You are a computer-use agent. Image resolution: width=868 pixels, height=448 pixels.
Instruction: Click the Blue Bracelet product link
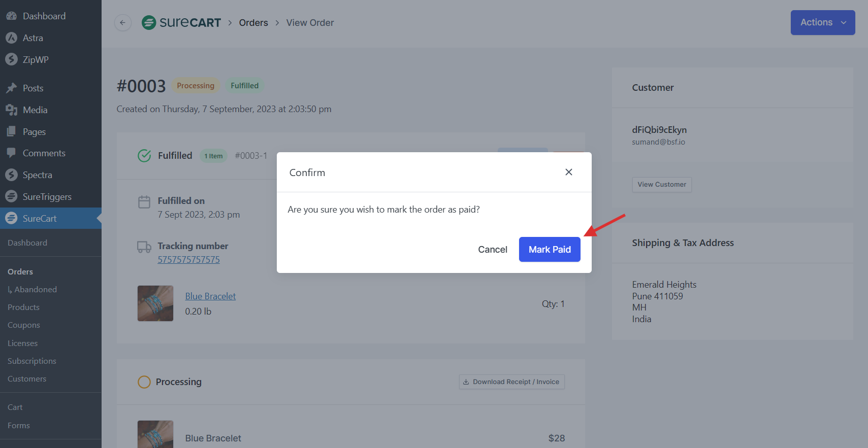click(210, 296)
